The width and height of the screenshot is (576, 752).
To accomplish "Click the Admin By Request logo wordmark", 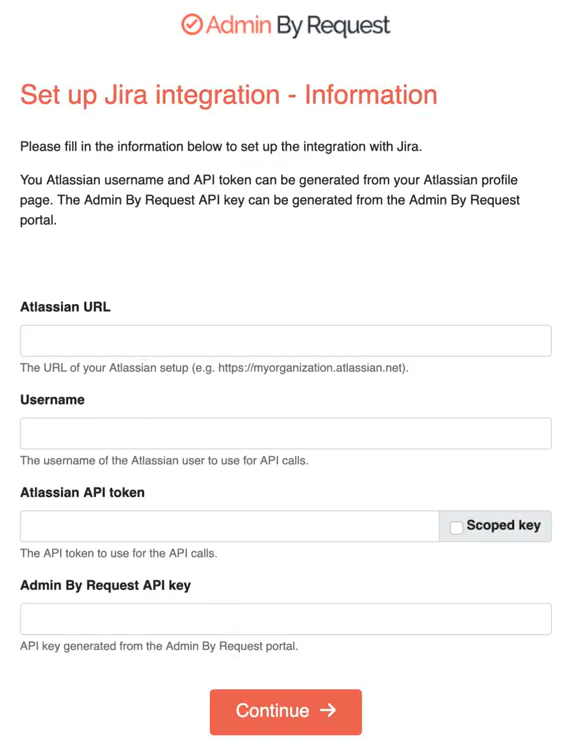I will pyautogui.click(x=298, y=25).
